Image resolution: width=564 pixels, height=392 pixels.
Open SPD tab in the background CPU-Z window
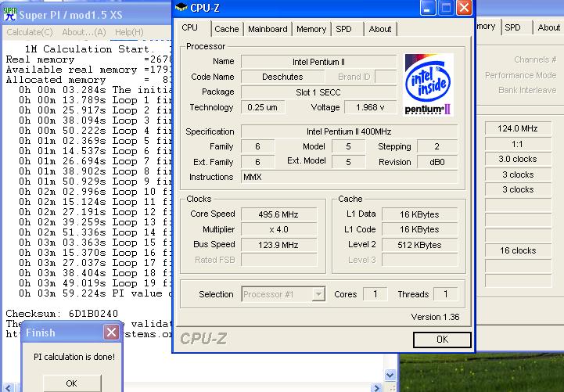pos(512,27)
